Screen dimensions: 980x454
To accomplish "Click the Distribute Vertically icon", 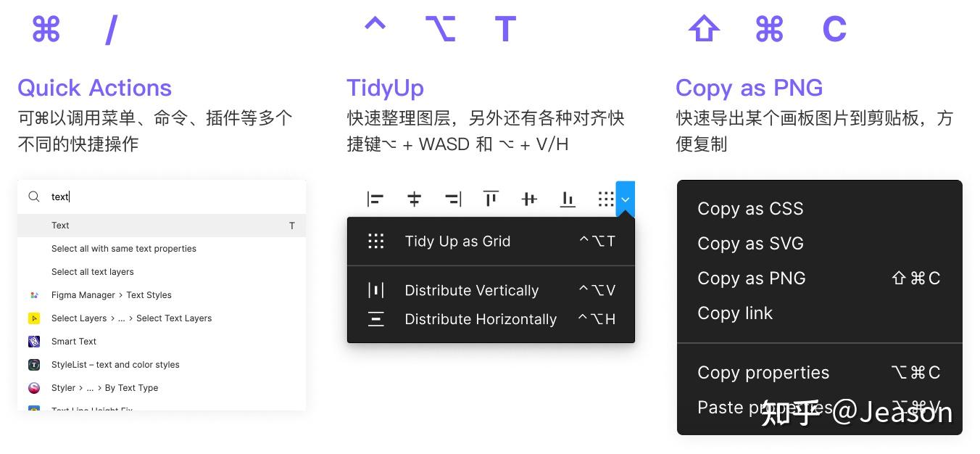I will tap(375, 291).
